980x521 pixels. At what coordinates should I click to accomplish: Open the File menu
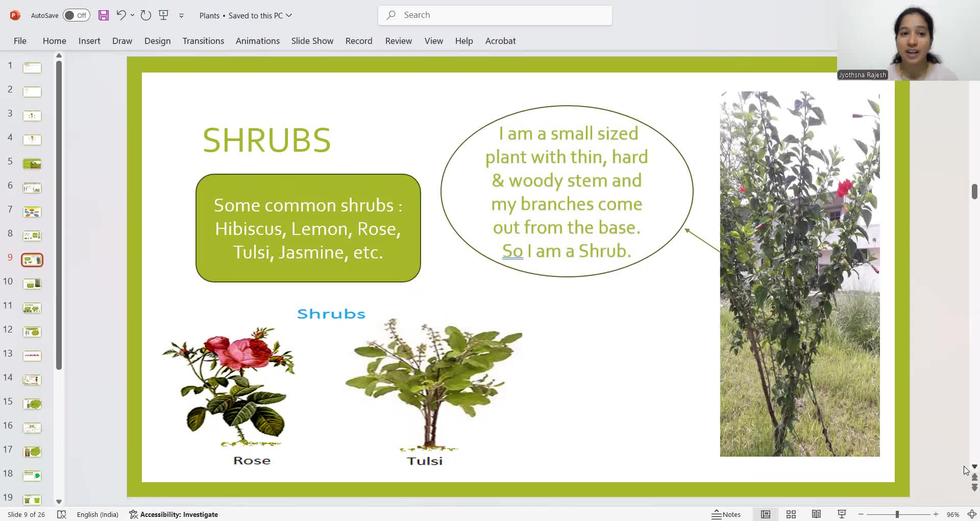point(20,41)
